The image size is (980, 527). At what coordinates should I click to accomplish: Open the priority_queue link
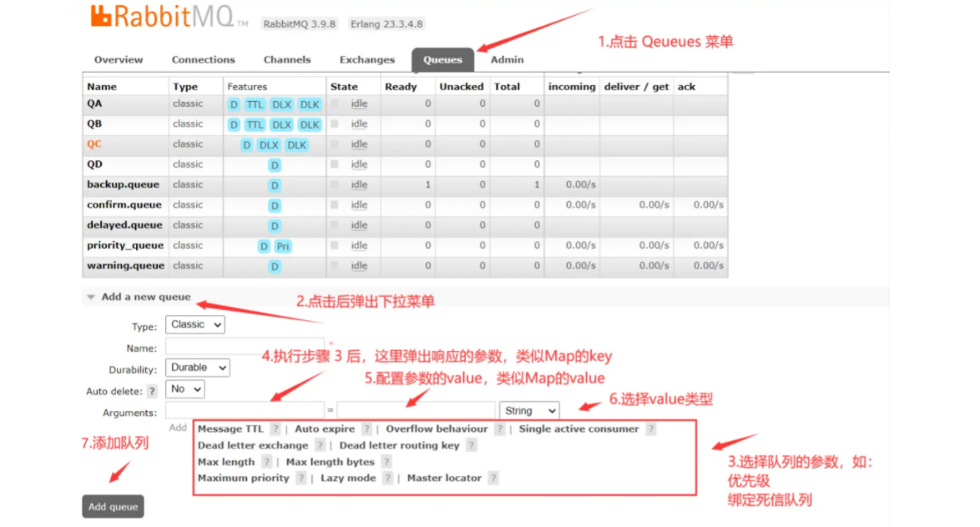(125, 246)
